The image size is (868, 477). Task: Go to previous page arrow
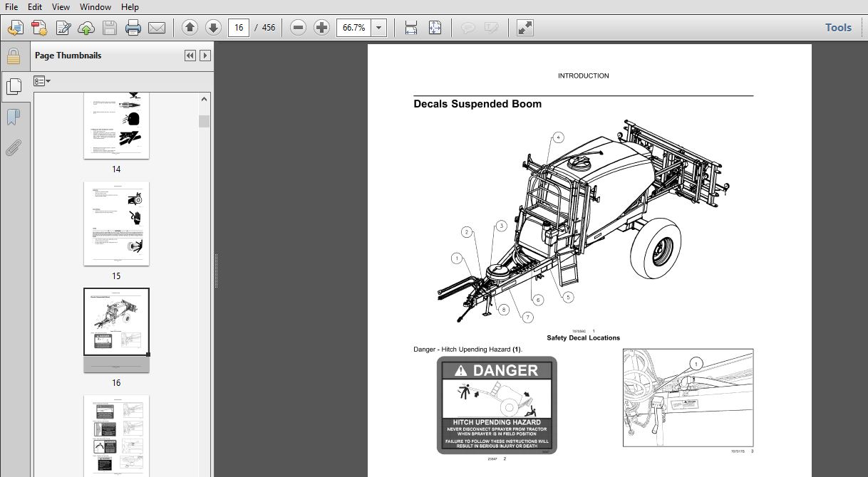(190, 28)
